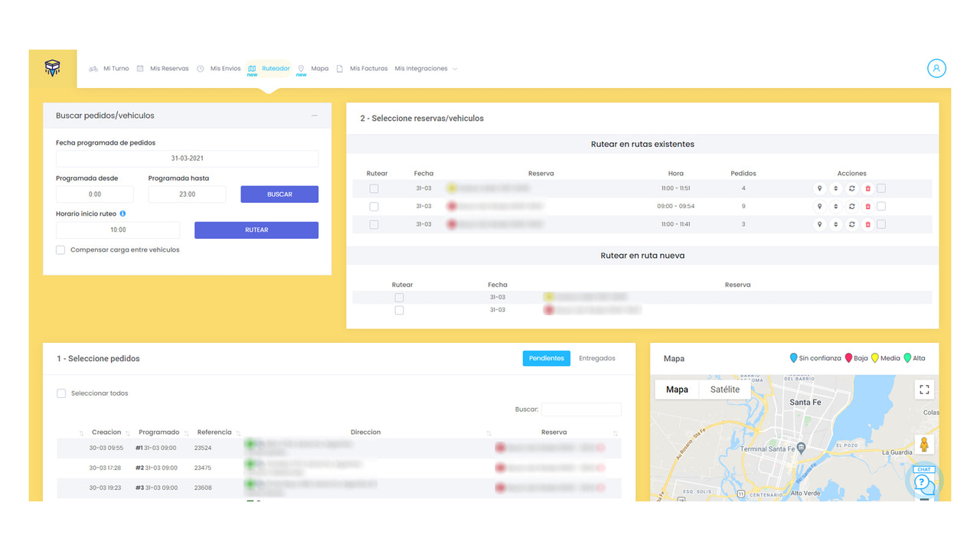Screen dimensions: 980x551
Task: Switch to the Pendientes tab
Action: [x=547, y=358]
